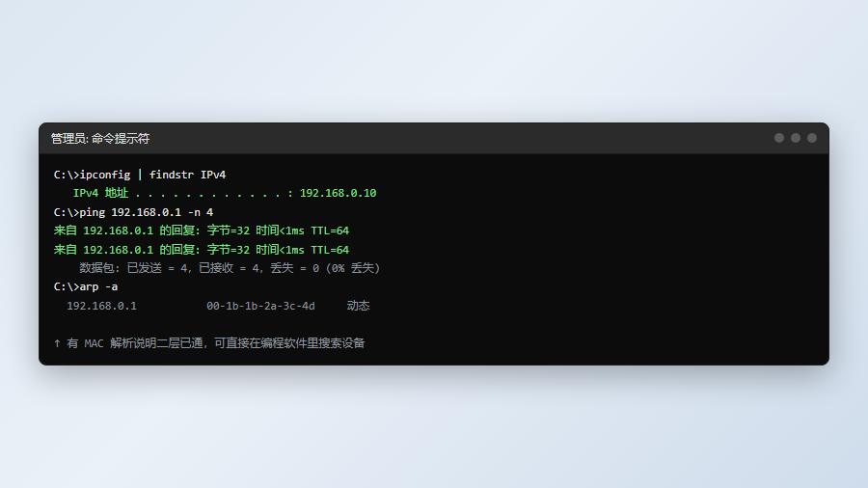The width and height of the screenshot is (868, 488).
Task: Click the "动态" type in the ARP row
Action: pyautogui.click(x=358, y=306)
